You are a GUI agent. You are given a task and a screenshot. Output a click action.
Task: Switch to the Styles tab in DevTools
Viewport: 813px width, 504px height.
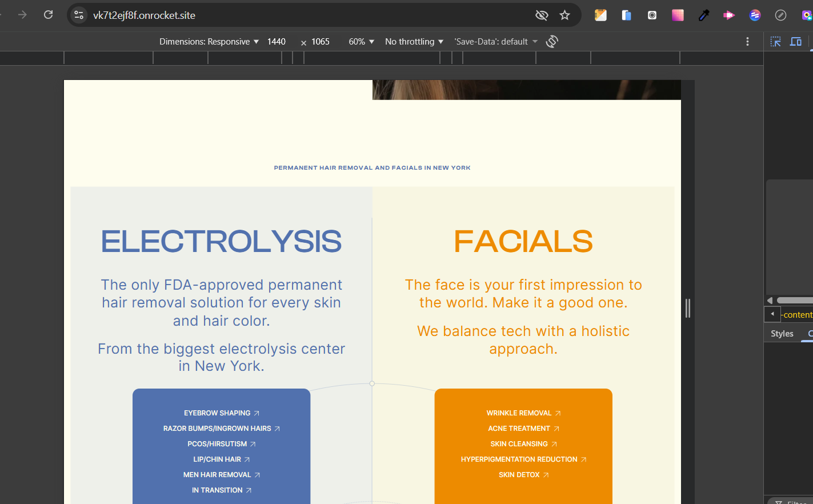782,334
